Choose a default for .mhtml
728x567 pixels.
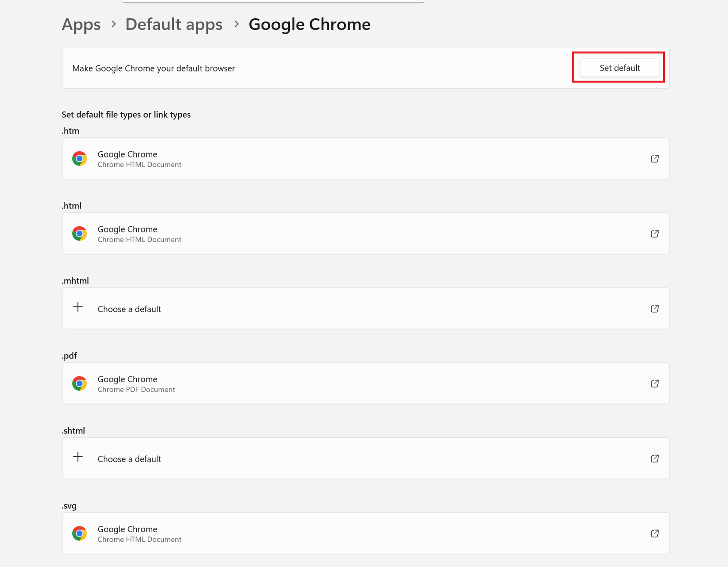pyautogui.click(x=129, y=309)
